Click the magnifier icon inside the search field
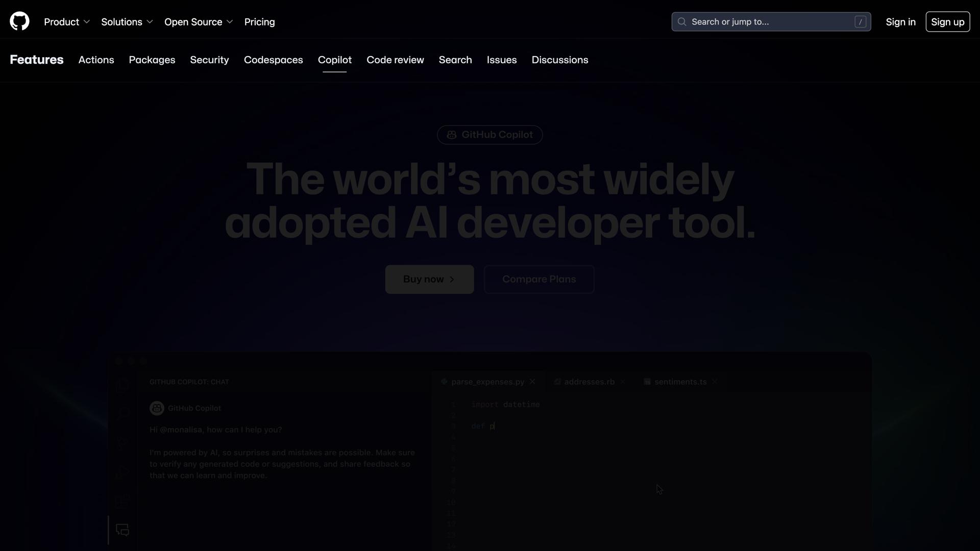 tap(682, 21)
